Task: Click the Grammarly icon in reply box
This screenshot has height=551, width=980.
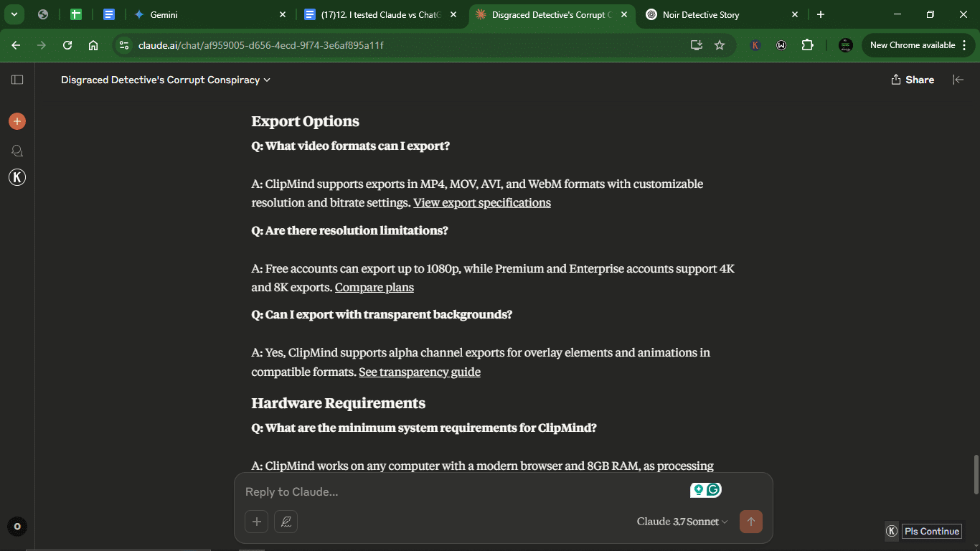Action: [x=714, y=490]
